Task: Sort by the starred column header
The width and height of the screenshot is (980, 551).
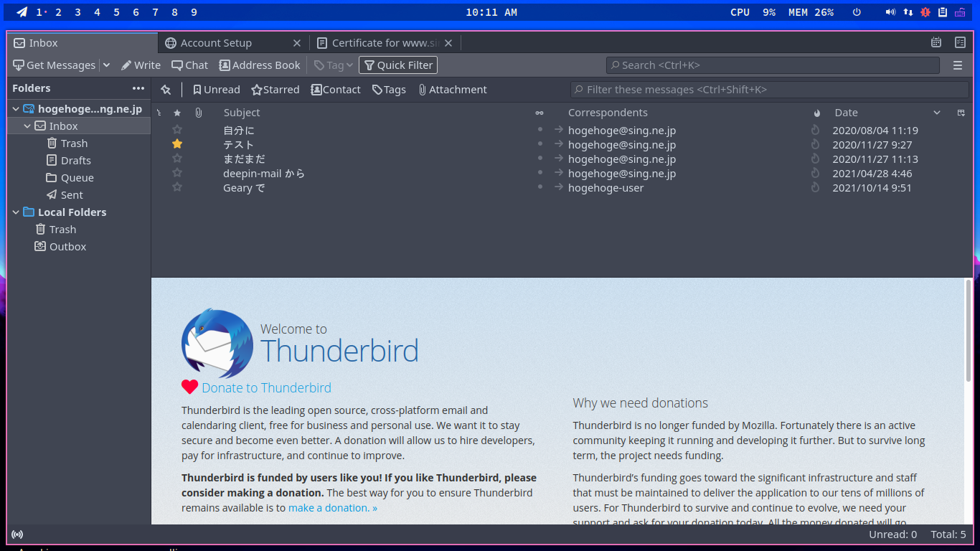Action: [177, 113]
